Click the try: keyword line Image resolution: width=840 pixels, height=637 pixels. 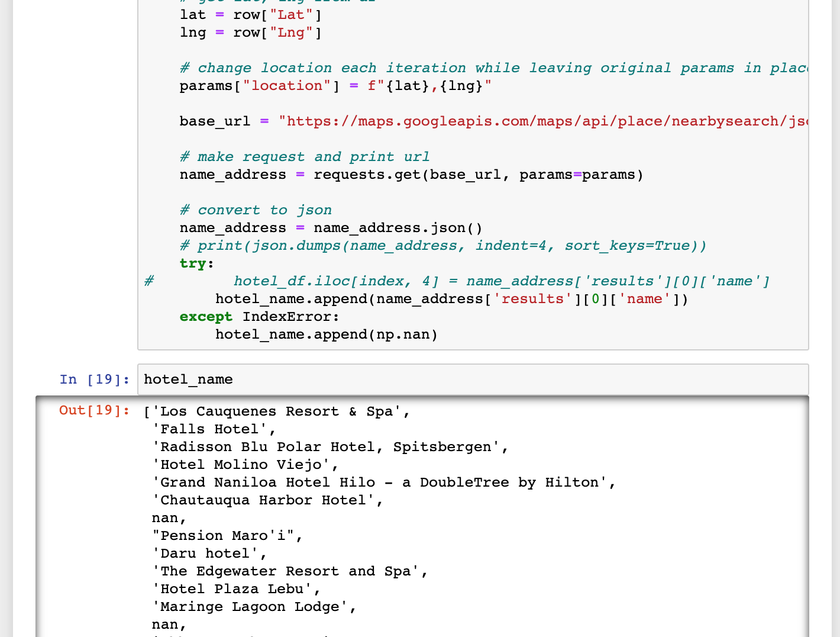[197, 263]
